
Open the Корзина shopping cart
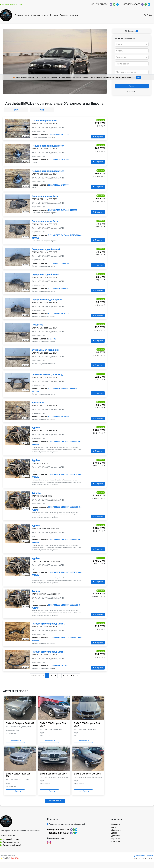132,31
